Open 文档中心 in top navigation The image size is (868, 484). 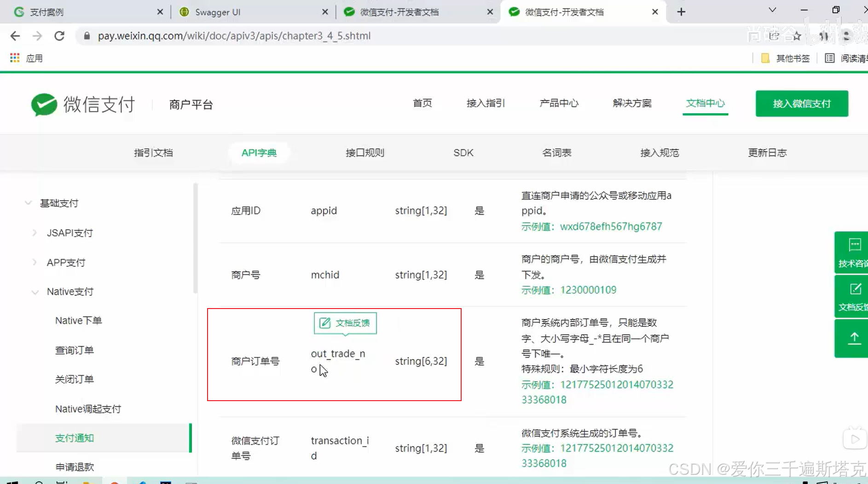[x=705, y=103]
